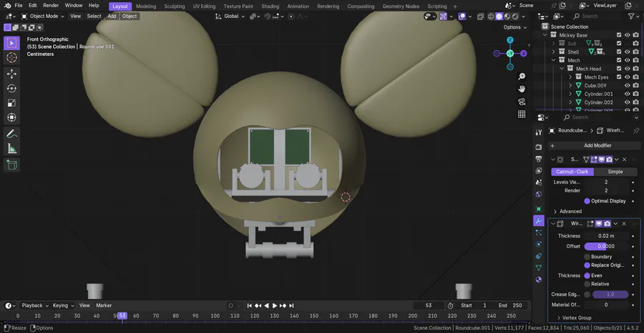Open the viewport Options dropdown
Image resolution: width=644 pixels, height=333 pixels.
point(515,27)
